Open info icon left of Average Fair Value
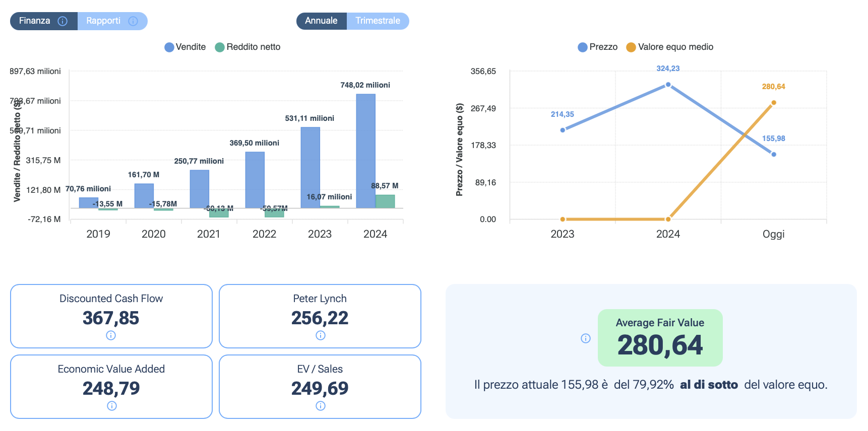 click(x=585, y=338)
